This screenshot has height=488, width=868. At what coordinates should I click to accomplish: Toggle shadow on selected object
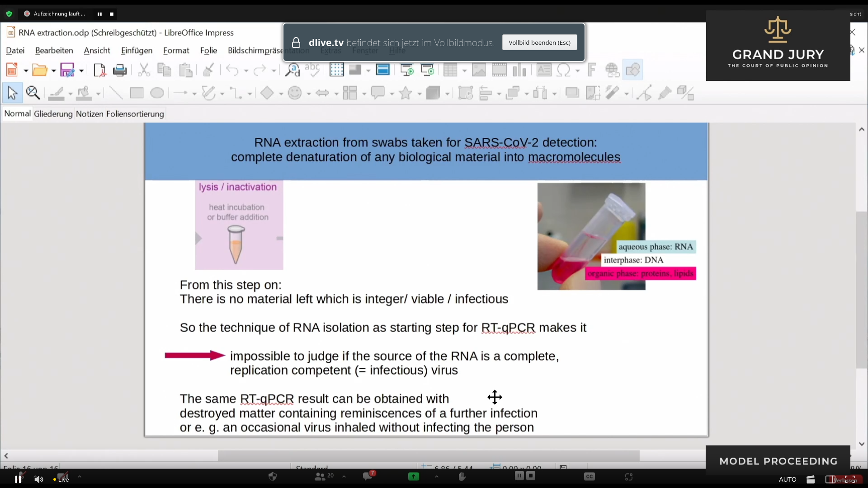coord(572,93)
